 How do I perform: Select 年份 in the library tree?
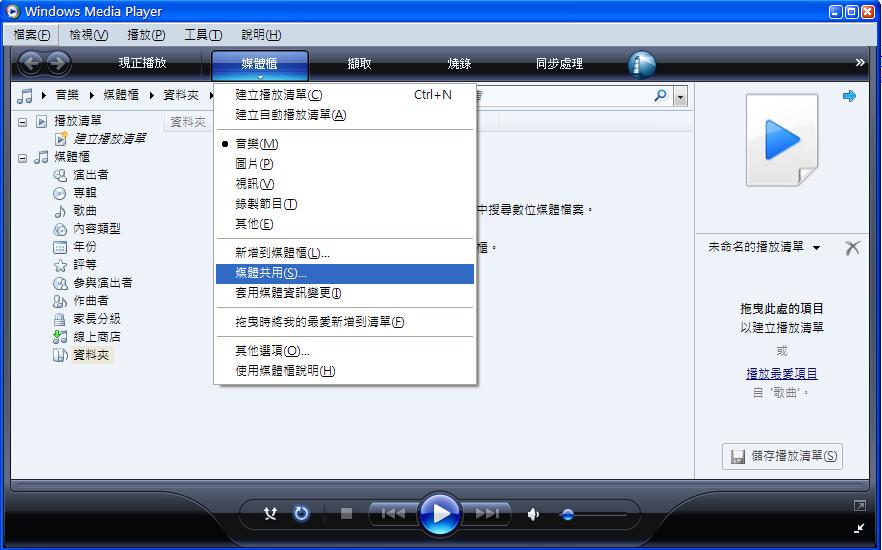(x=85, y=247)
